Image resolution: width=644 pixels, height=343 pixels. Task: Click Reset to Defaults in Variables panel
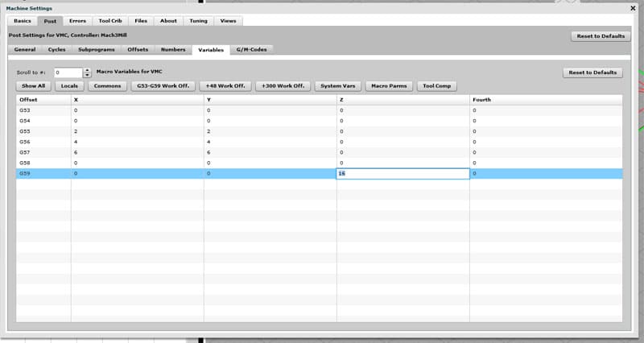click(x=592, y=72)
